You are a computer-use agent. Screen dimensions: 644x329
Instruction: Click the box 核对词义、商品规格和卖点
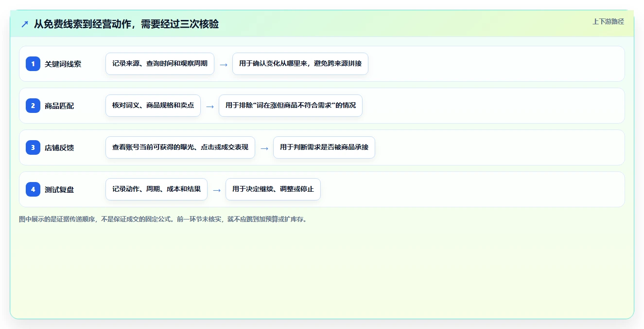tap(153, 106)
